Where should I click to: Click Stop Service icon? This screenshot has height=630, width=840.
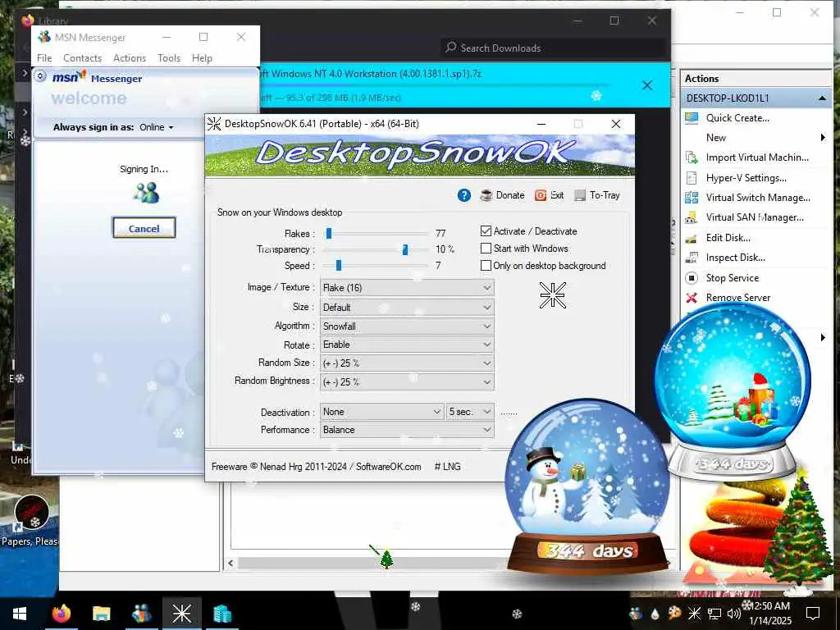692,278
